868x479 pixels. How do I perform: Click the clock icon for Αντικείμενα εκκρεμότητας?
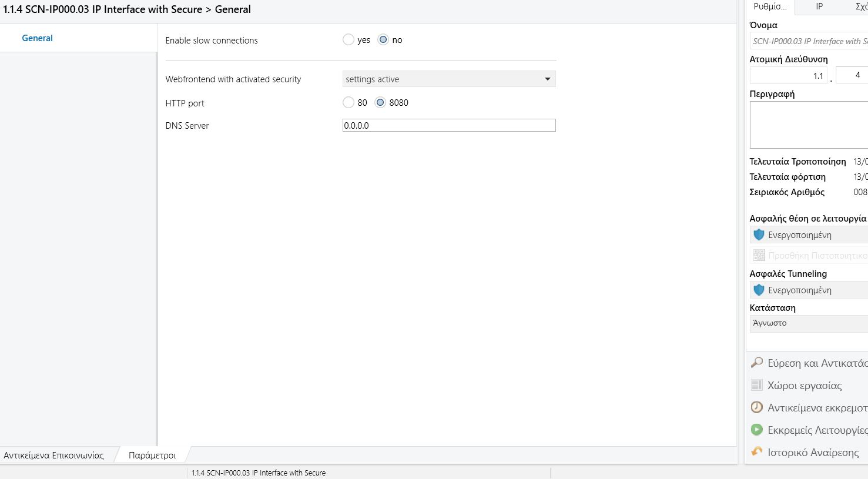click(757, 407)
